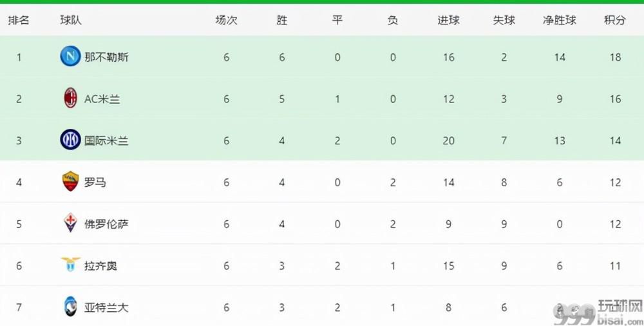
Task: Select the 罗马 table row name
Action: tap(95, 182)
